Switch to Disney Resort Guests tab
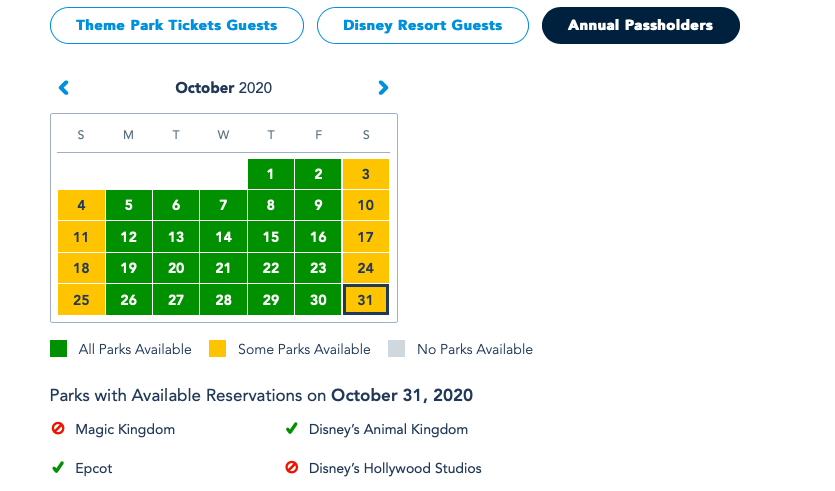Screen dimensions: 835x491 pos(422,25)
